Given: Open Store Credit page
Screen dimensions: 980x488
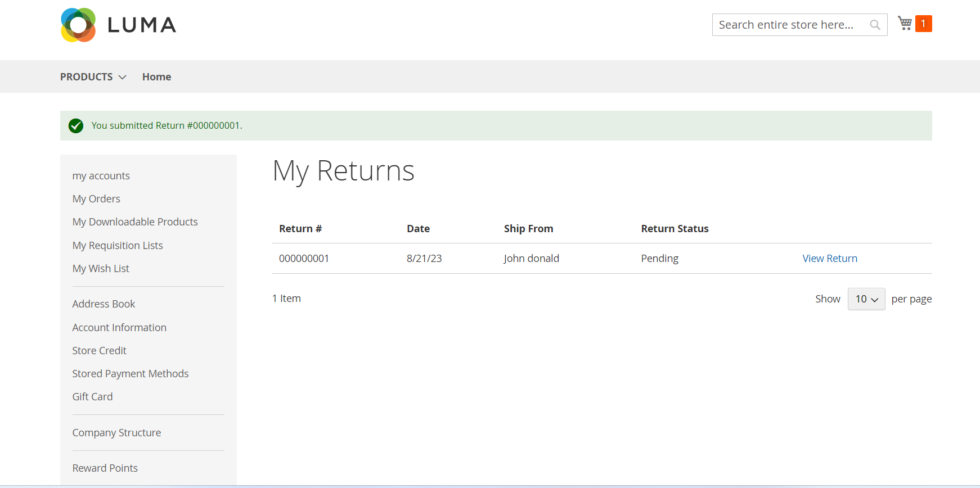Looking at the screenshot, I should pos(99,351).
